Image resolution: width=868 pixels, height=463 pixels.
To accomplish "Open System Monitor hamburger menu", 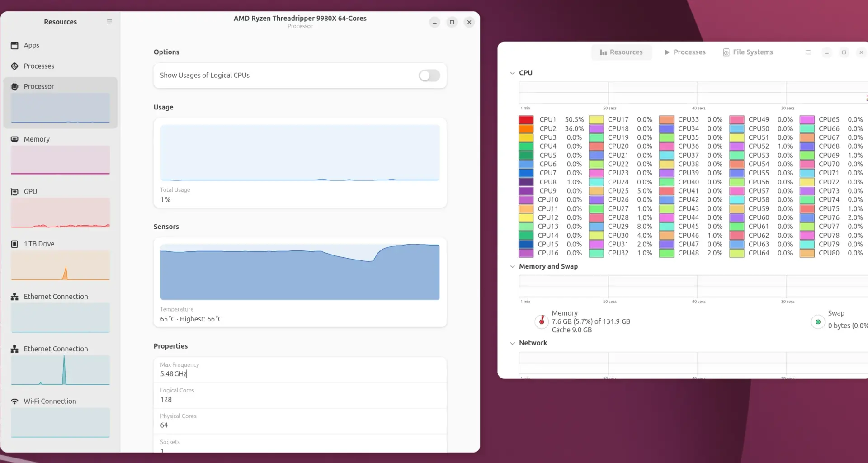I will (x=808, y=52).
